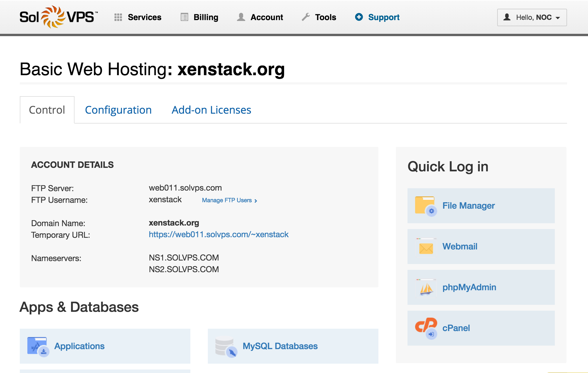Switch to the Add-on Licenses tab
This screenshot has width=588, height=373.
click(211, 110)
